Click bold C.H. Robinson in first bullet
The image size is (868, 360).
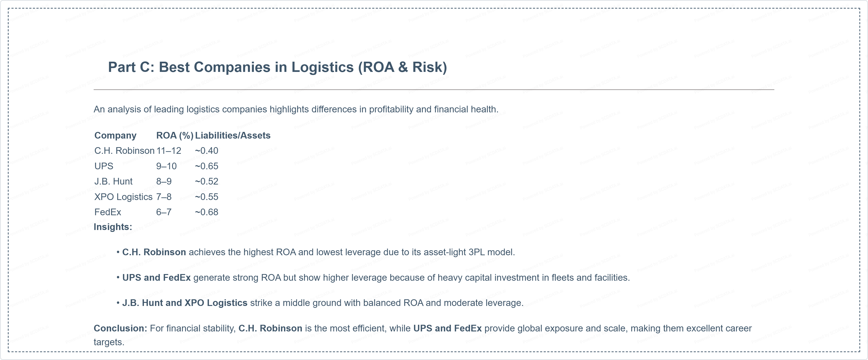click(x=154, y=252)
